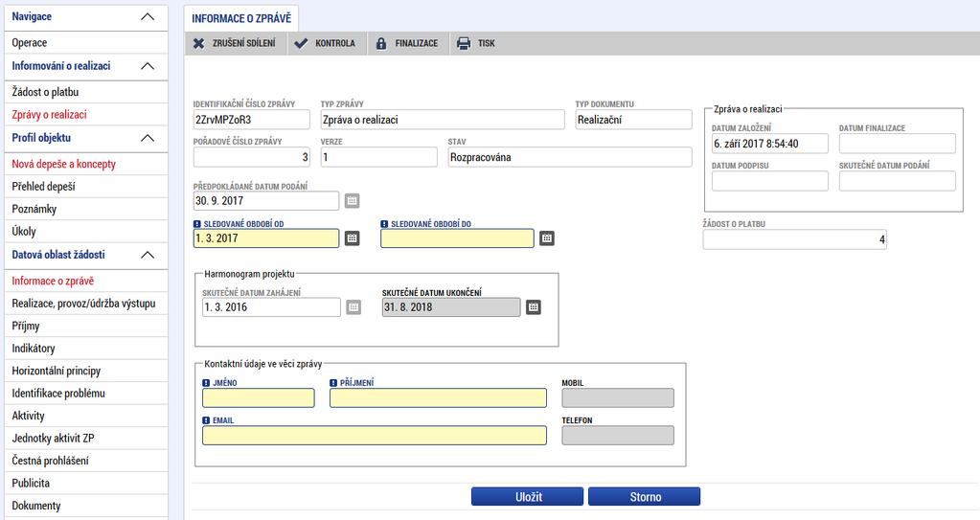Open calendar for Sledované období do
The width and height of the screenshot is (980, 520).
click(547, 238)
